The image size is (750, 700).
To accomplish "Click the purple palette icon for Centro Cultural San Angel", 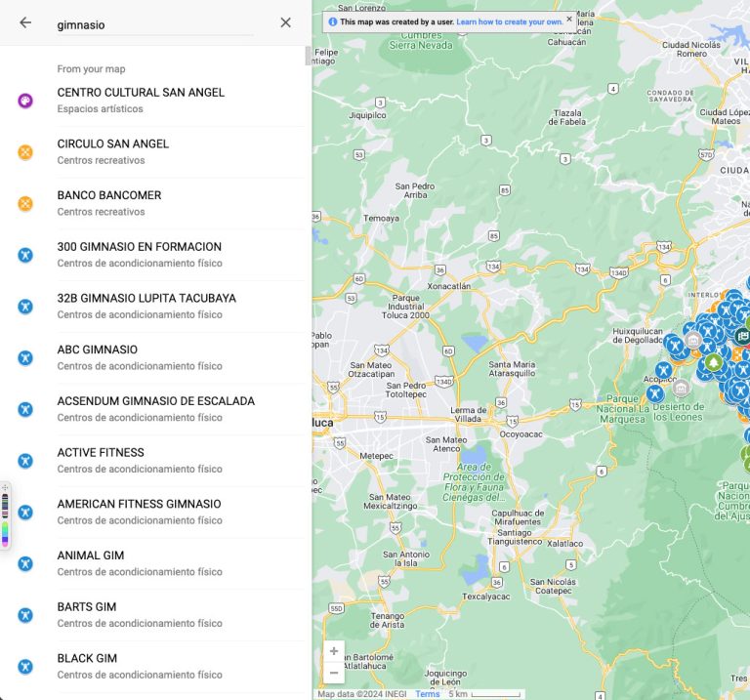I will point(25,101).
